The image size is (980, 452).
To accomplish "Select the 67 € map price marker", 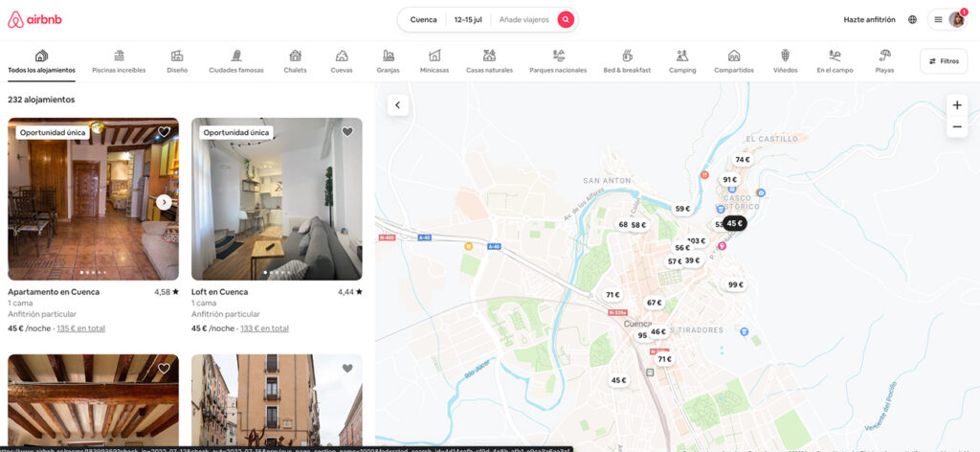I will tap(655, 303).
